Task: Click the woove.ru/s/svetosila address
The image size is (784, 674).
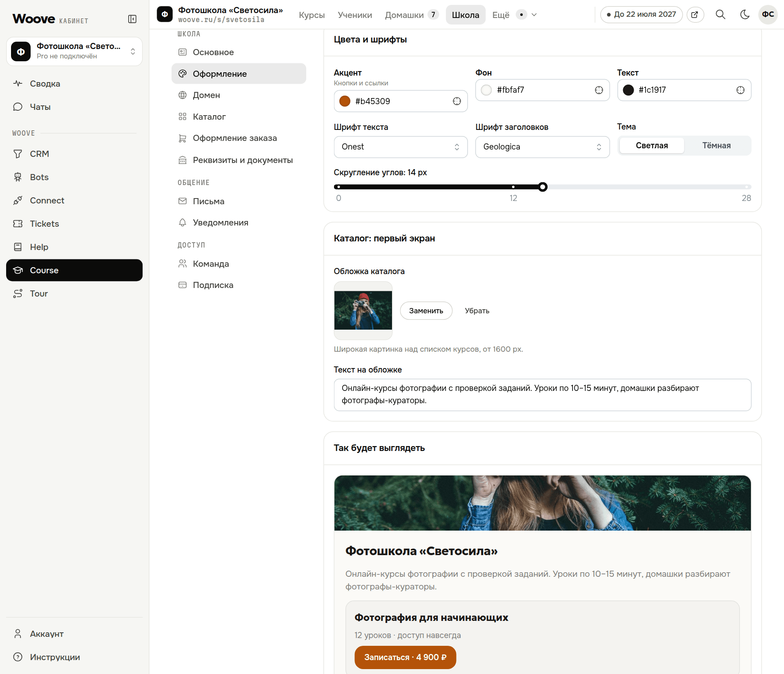Action: (x=221, y=20)
